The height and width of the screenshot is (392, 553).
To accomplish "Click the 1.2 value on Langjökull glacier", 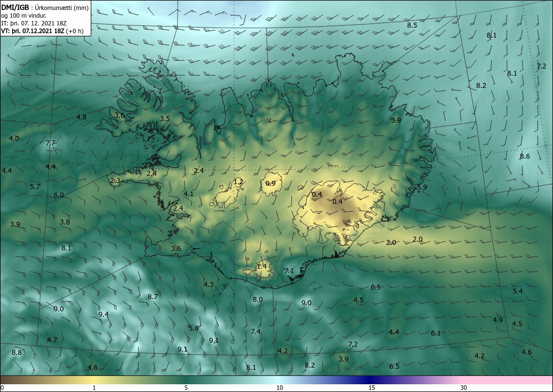I will coord(239,182).
